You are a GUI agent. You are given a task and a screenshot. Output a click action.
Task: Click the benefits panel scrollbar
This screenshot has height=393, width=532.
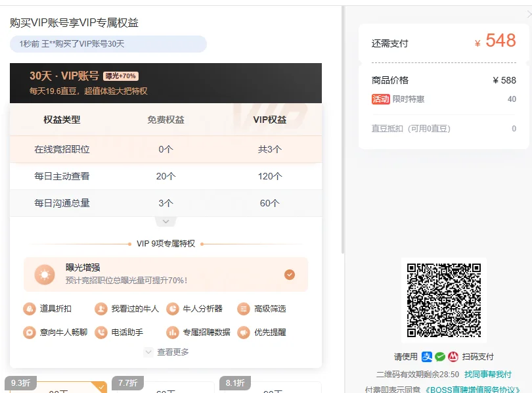[x=343, y=129]
